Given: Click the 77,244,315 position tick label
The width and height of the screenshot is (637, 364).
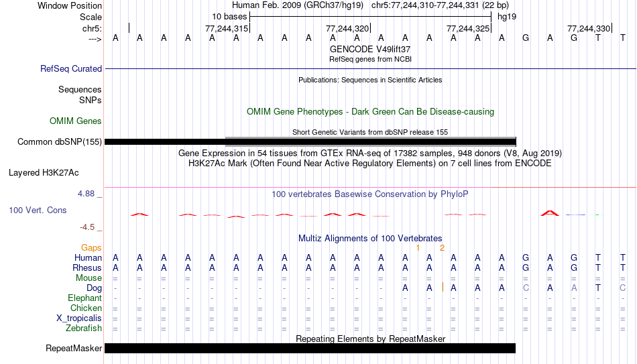Looking at the screenshot, I should 227,28.
